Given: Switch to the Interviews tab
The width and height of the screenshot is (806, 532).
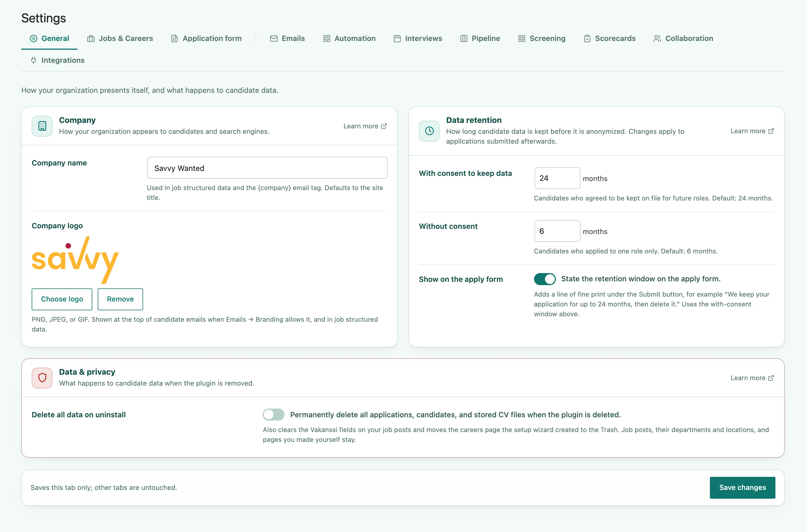Looking at the screenshot, I should point(418,38).
